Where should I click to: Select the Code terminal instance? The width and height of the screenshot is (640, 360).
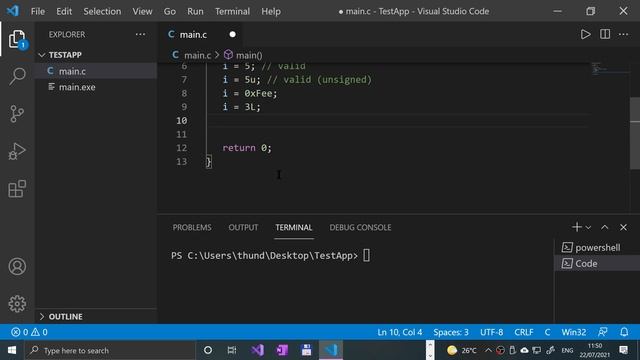click(x=597, y=263)
